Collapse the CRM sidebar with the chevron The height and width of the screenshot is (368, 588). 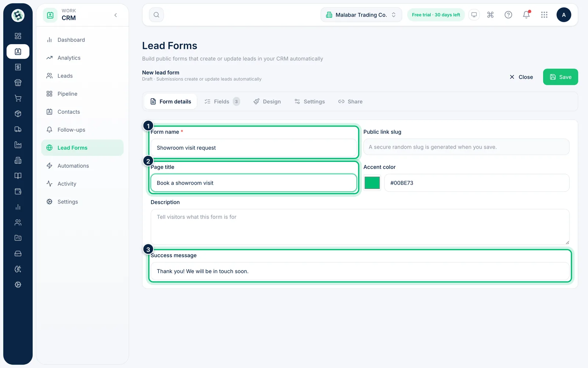tap(116, 15)
